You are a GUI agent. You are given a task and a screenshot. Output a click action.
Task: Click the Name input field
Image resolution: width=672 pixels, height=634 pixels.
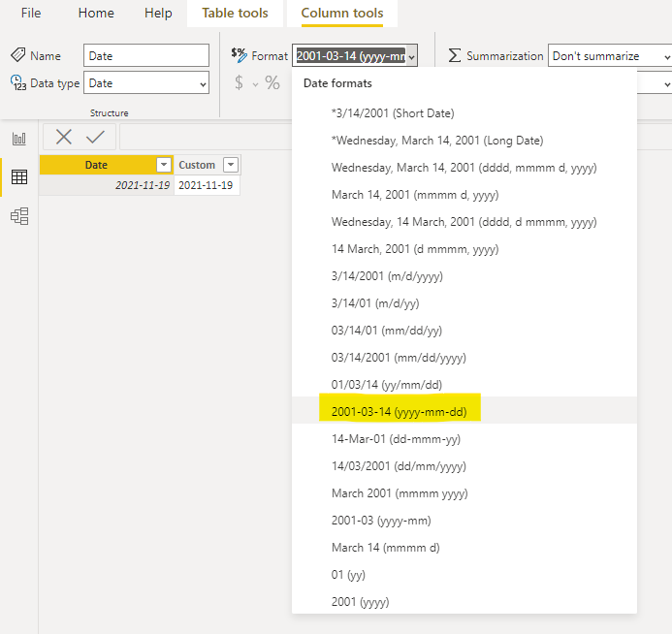146,55
